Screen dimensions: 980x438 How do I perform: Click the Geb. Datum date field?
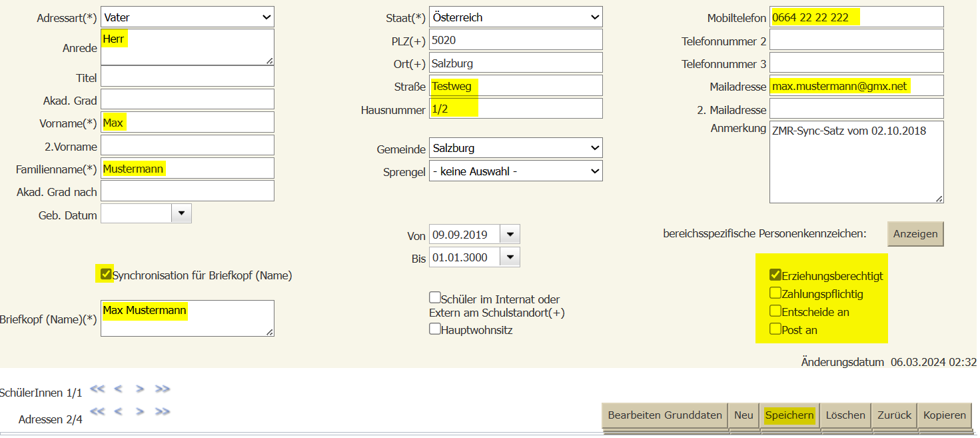(x=137, y=213)
